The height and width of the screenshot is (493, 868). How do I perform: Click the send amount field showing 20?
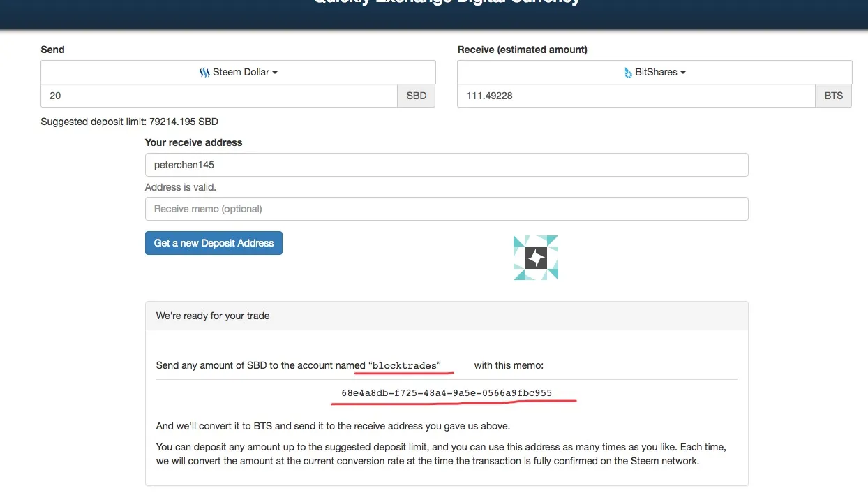coord(219,96)
